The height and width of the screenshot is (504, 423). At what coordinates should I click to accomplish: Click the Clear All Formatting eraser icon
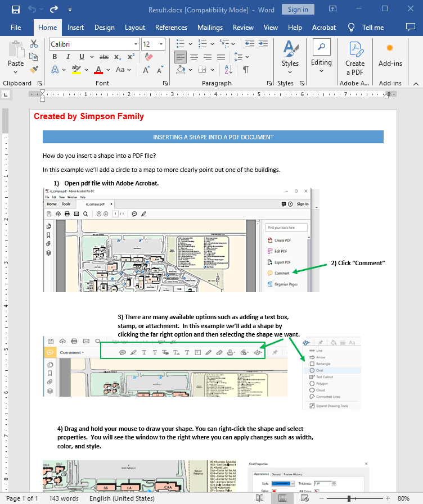pos(148,57)
